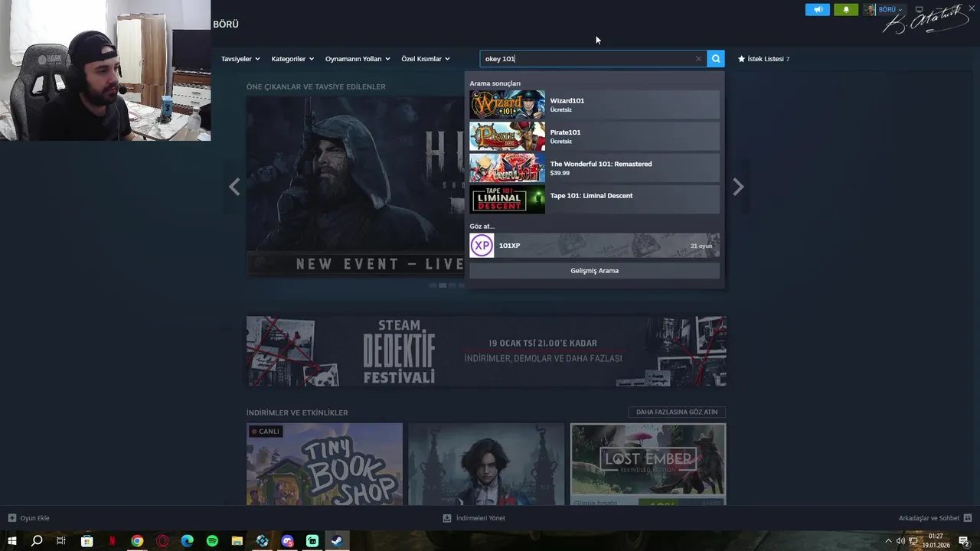Open İndirmeleri Yönet downloads manager

pos(474,518)
